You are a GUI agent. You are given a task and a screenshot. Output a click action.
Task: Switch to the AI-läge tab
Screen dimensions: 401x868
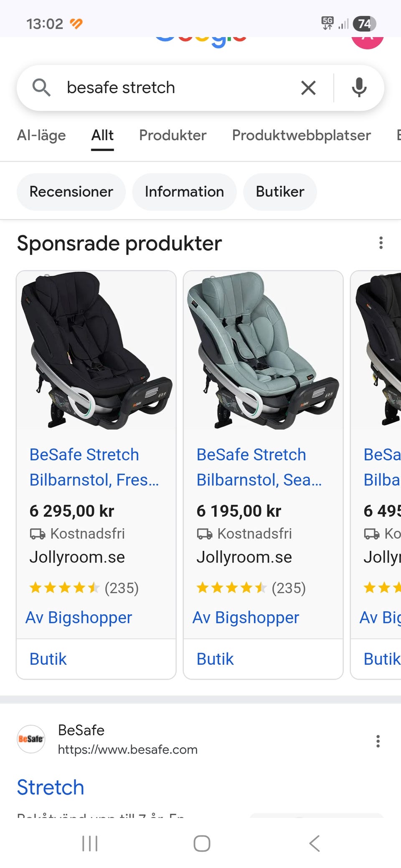tap(41, 135)
